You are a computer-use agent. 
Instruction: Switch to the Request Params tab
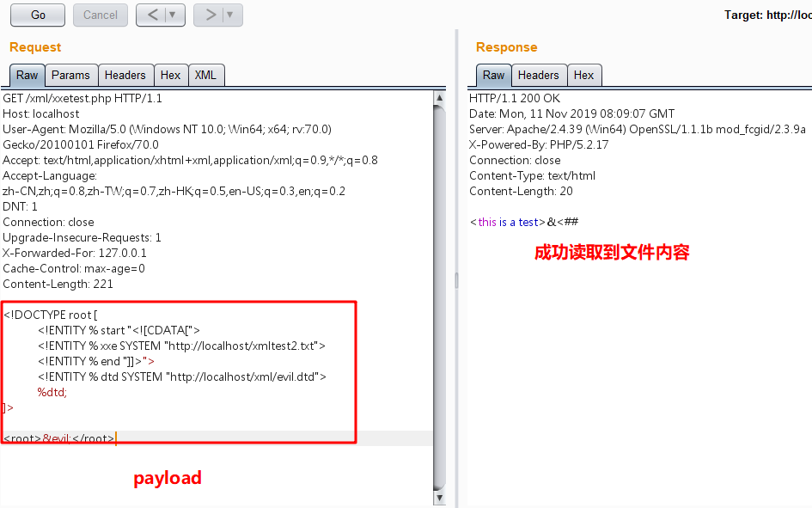(71, 75)
